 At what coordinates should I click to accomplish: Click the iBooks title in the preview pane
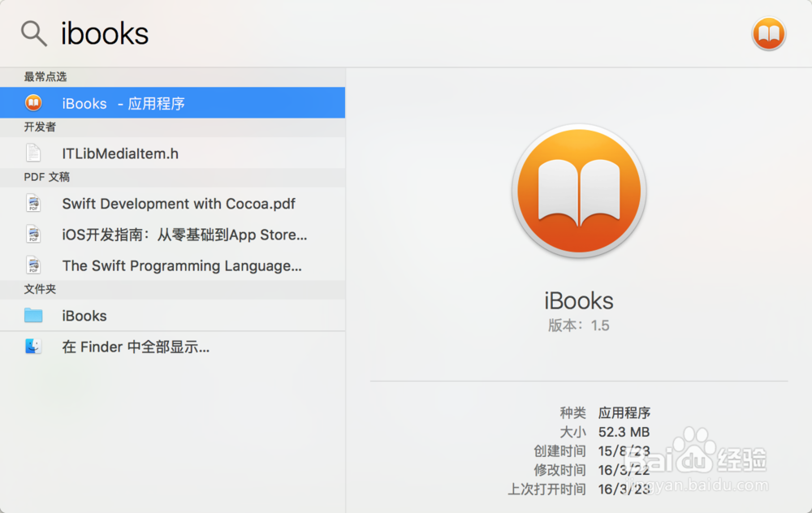tap(579, 301)
